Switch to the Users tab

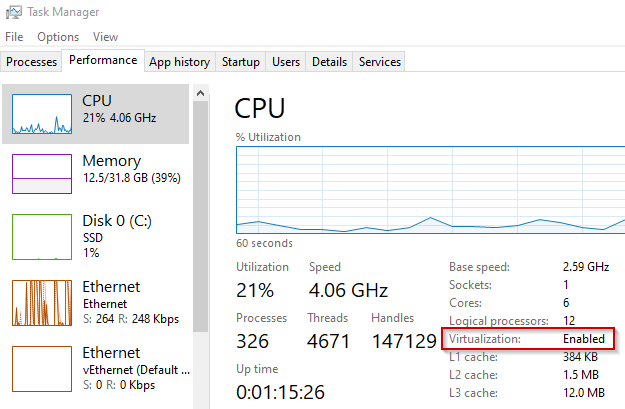click(286, 62)
